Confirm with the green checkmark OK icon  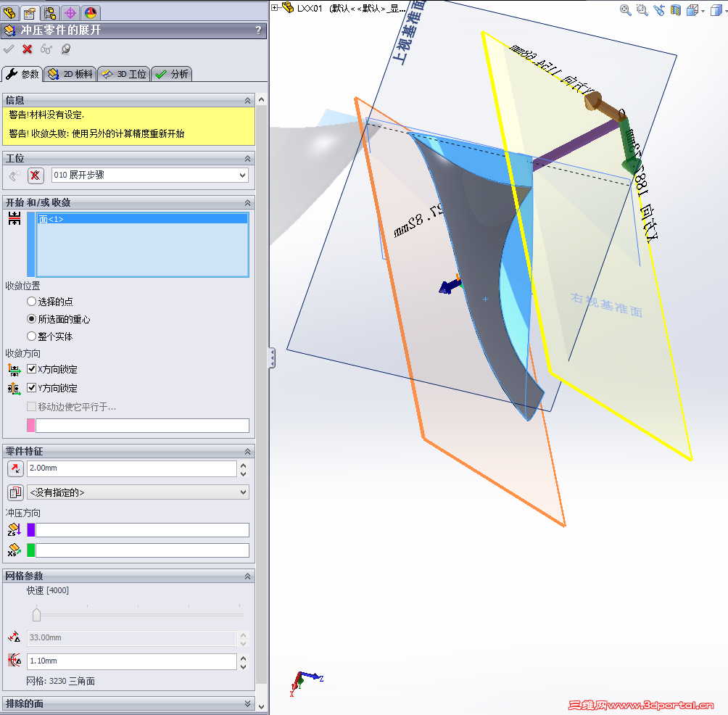[x=9, y=49]
